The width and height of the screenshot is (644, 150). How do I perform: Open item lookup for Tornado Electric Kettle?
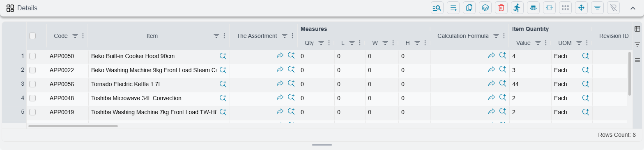223,84
